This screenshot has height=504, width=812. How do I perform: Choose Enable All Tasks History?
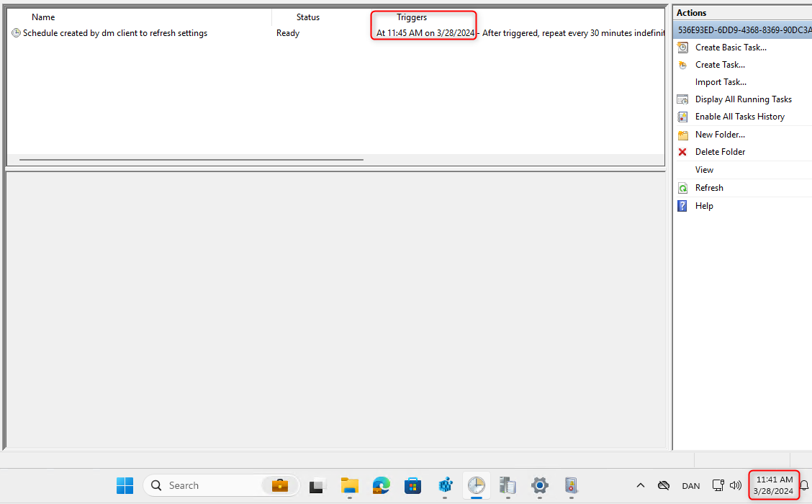tap(739, 117)
